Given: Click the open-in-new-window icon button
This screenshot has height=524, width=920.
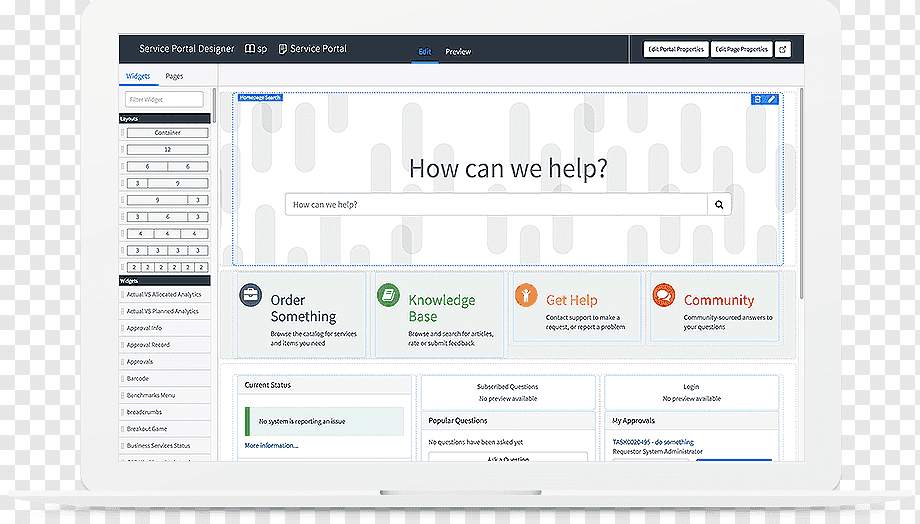Looking at the screenshot, I should (783, 49).
